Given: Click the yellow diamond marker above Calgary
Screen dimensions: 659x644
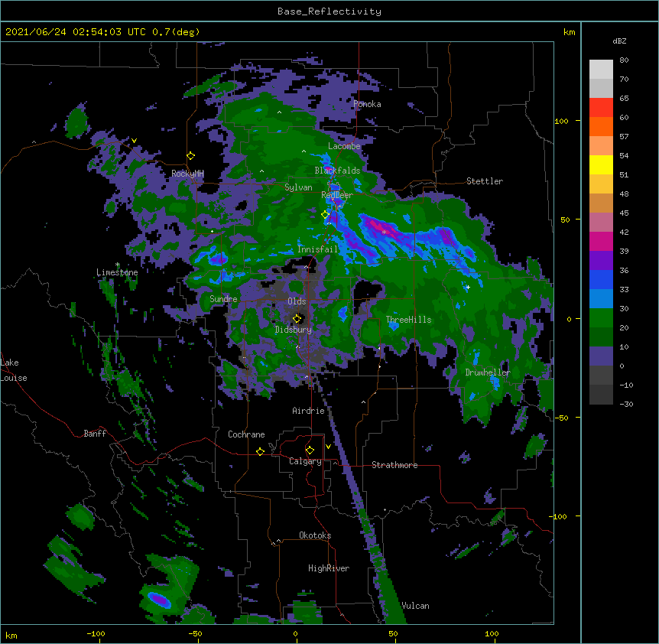Looking at the screenshot, I should pyautogui.click(x=310, y=450).
